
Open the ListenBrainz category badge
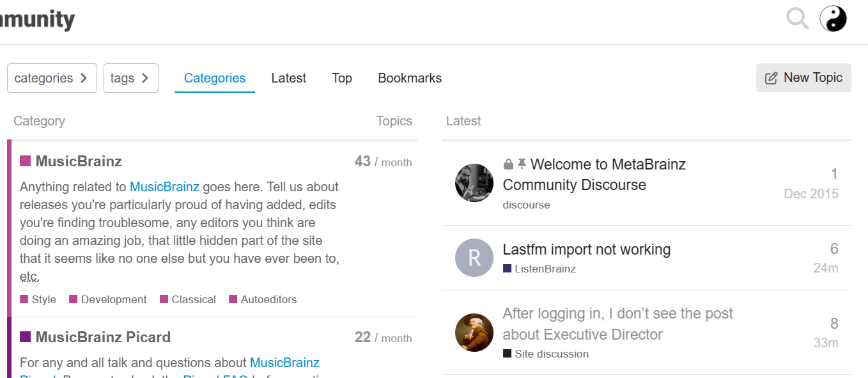[545, 269]
